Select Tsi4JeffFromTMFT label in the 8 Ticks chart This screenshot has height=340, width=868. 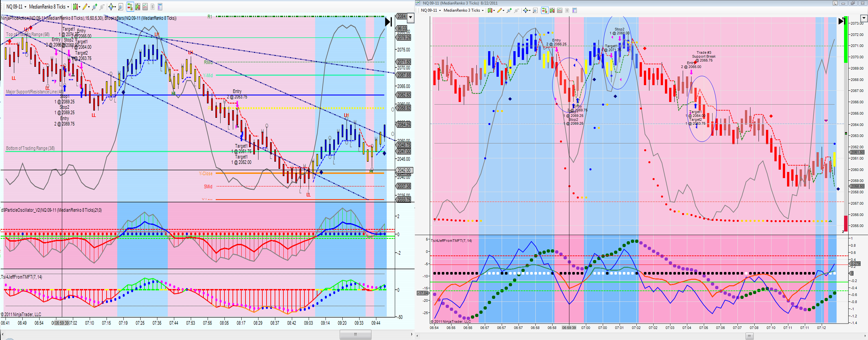21,277
